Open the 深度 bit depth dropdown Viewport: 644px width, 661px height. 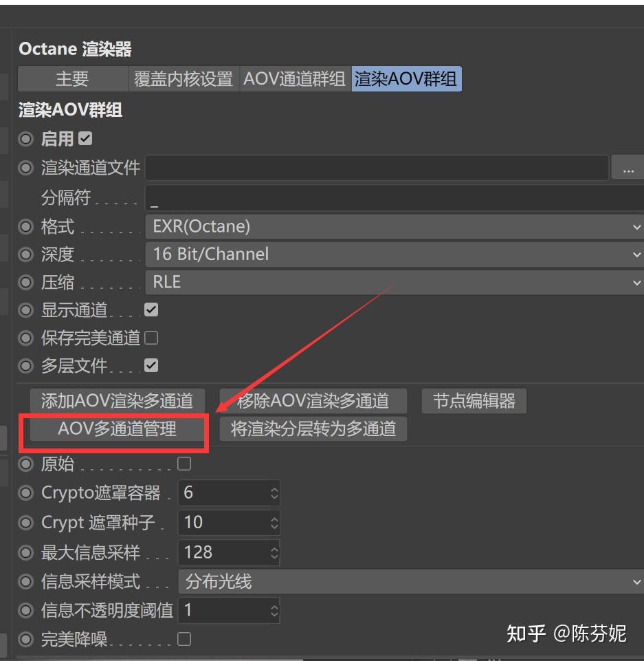click(x=392, y=254)
